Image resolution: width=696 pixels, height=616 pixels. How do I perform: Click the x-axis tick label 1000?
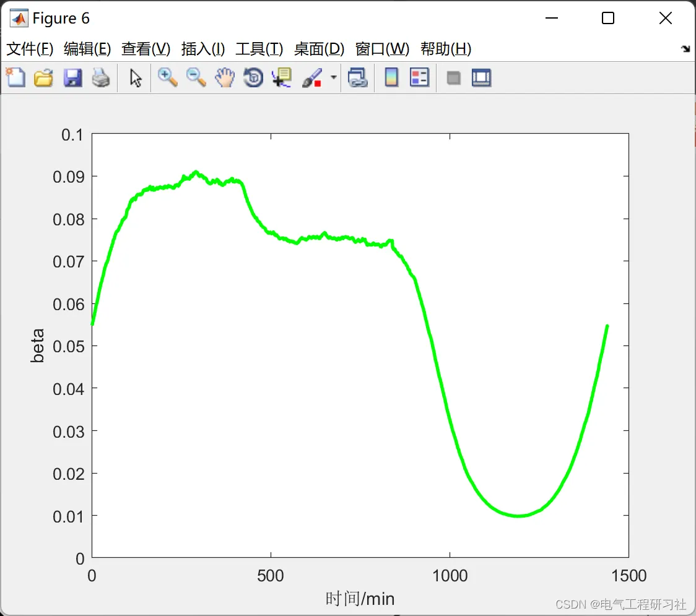coord(450,576)
